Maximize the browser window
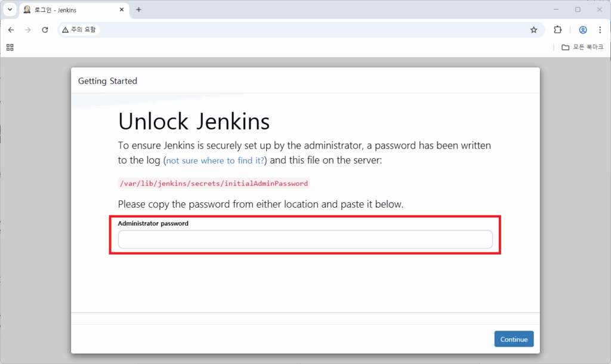 coord(578,10)
